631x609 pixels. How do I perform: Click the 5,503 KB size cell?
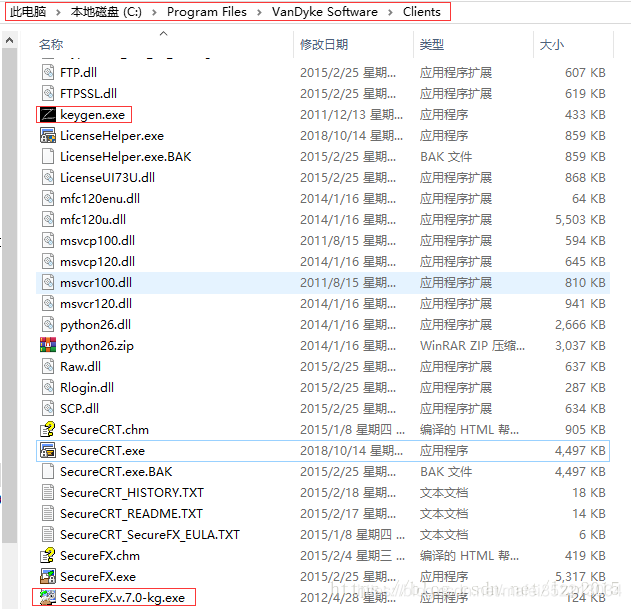click(x=580, y=220)
